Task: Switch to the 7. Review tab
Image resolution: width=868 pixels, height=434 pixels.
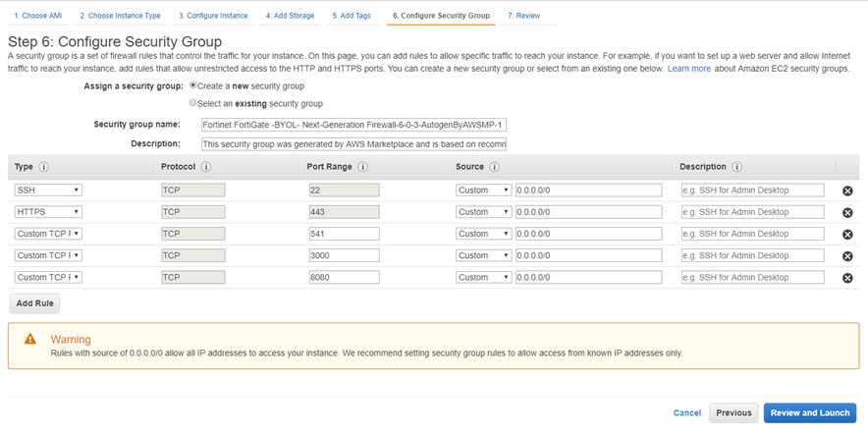Action: [x=523, y=16]
